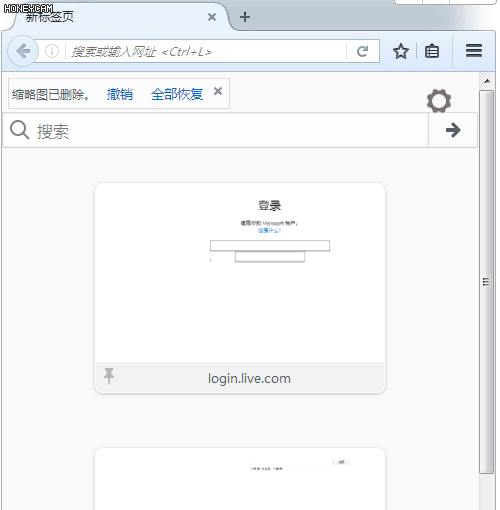500x510 pixels.
Task: Click the scrollbar up arrow
Action: (x=487, y=81)
